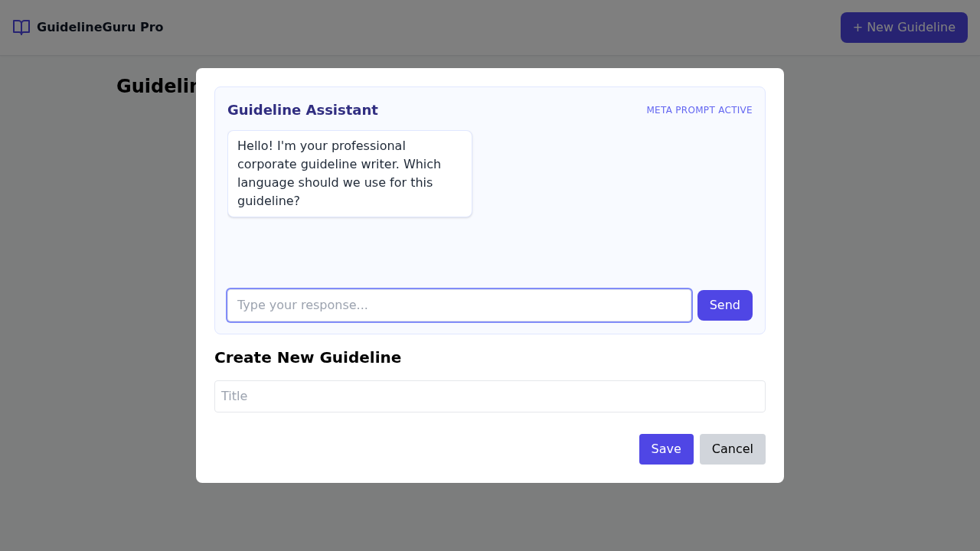The width and height of the screenshot is (980, 551).
Task: Click the assistant's greeting message bubble
Action: coord(349,174)
